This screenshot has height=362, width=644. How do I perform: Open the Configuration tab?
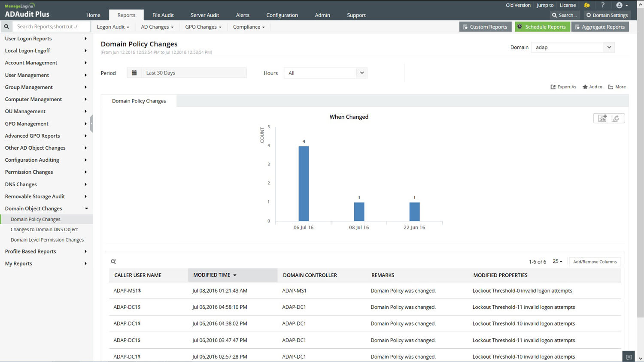pyautogui.click(x=282, y=15)
